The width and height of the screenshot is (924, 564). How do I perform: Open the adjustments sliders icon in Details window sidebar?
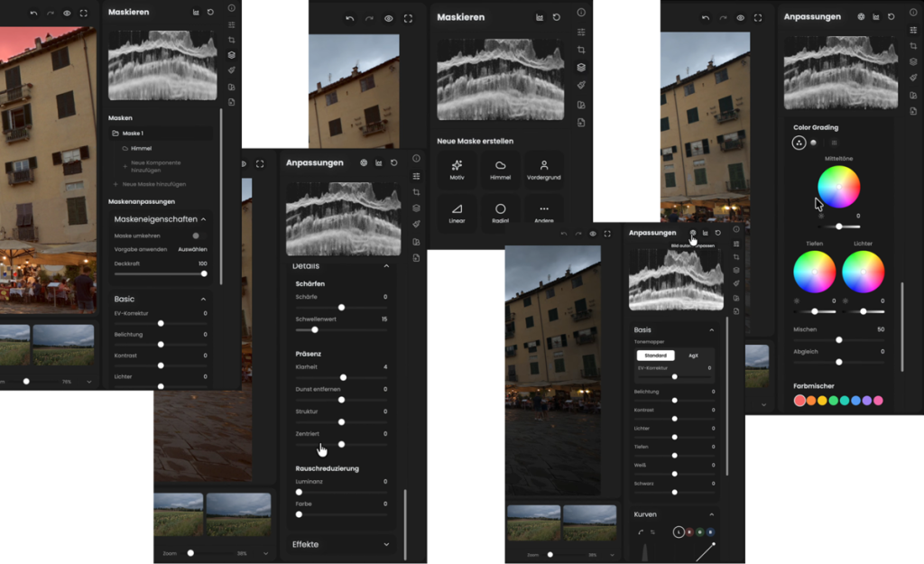click(417, 176)
